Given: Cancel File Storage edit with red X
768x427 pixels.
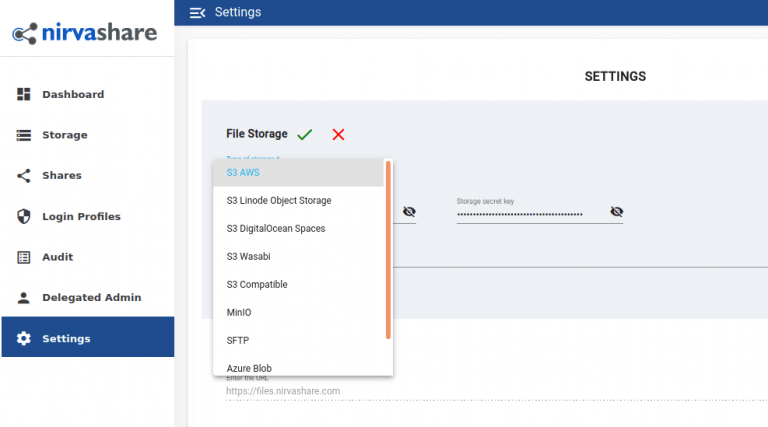Looking at the screenshot, I should click(x=338, y=134).
